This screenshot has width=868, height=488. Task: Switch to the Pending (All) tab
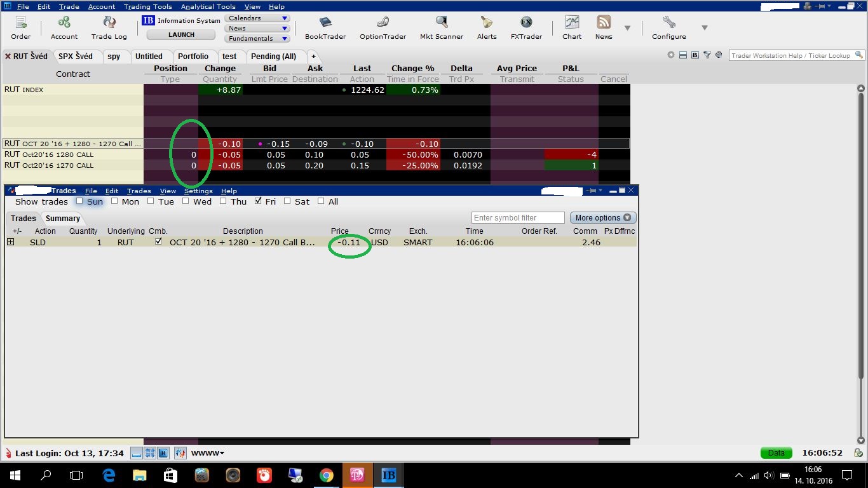pyautogui.click(x=273, y=56)
